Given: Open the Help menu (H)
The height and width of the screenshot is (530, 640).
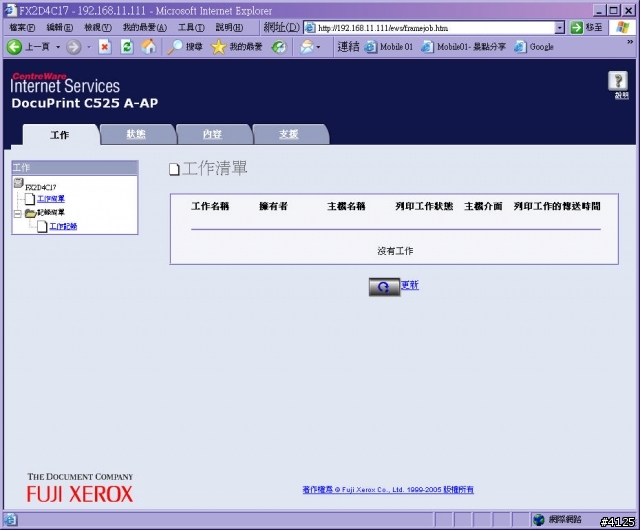Looking at the screenshot, I should coord(229,27).
